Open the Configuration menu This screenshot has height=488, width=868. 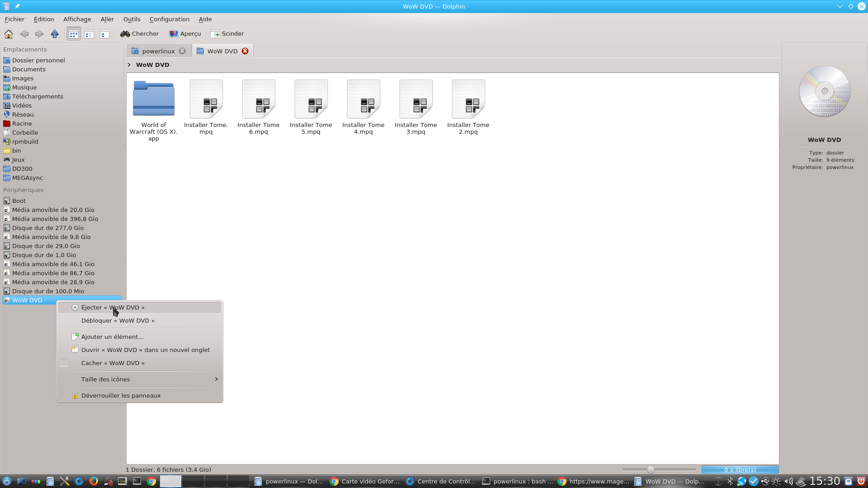(170, 19)
